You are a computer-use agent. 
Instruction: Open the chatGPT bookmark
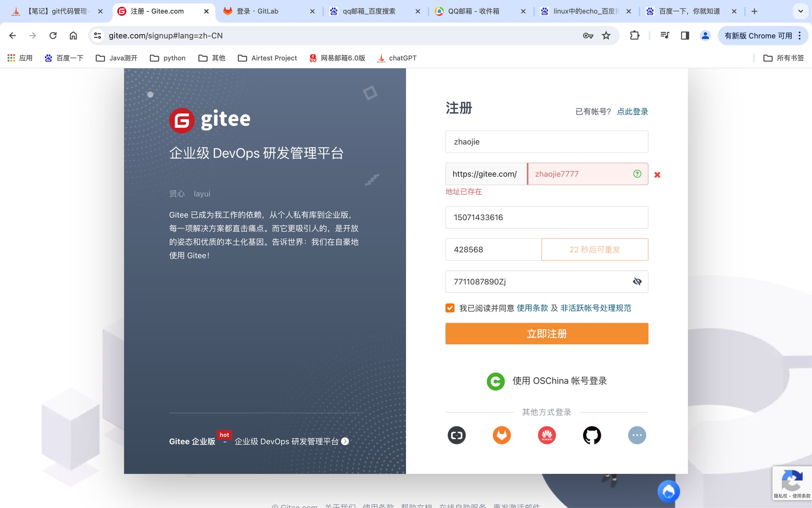(397, 58)
